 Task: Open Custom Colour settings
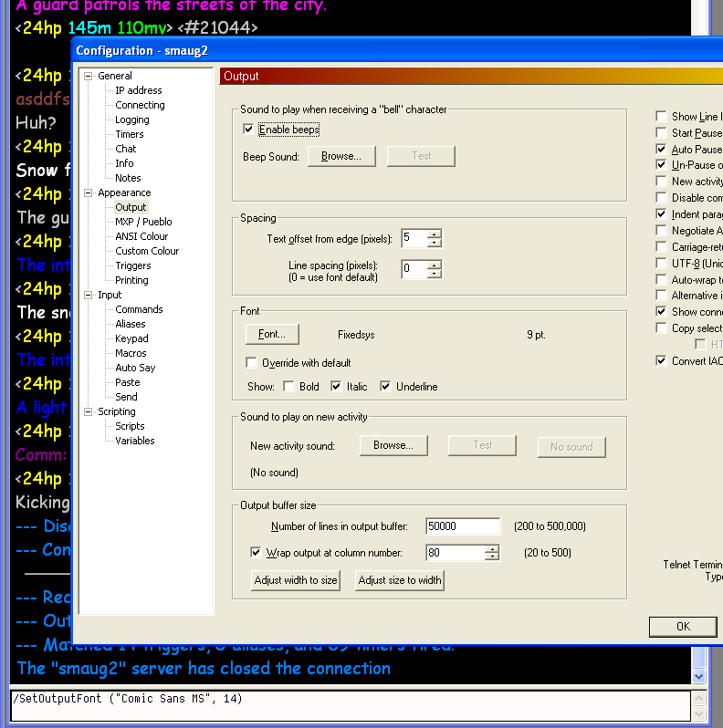[147, 251]
